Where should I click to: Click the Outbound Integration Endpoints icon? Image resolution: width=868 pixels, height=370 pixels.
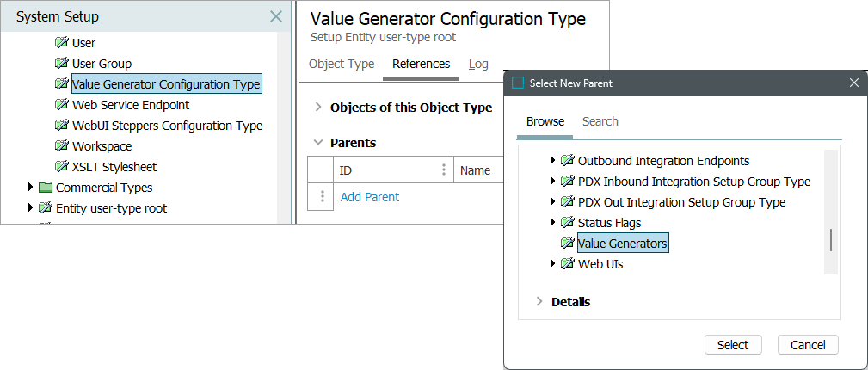[x=567, y=161]
